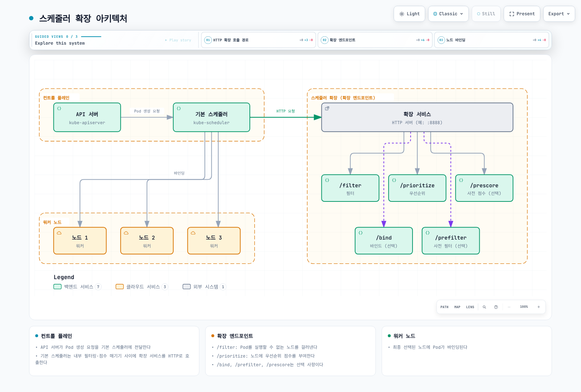Click the 워커 노드 group label

click(52, 222)
